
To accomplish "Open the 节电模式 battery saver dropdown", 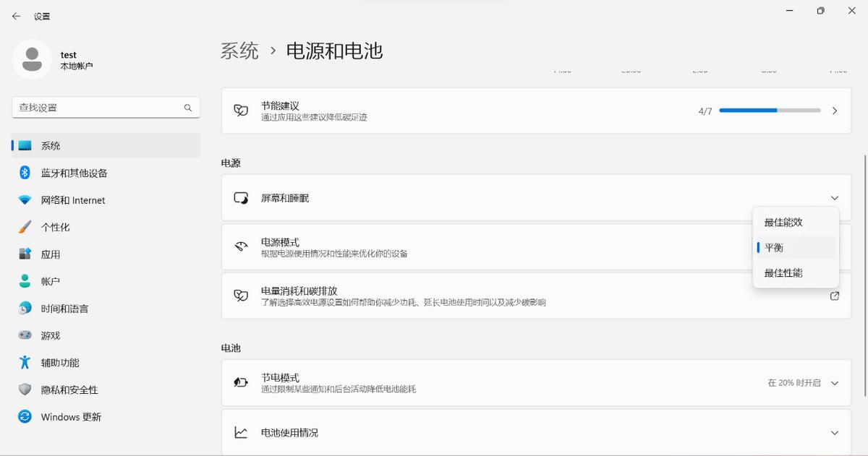I will 834,383.
